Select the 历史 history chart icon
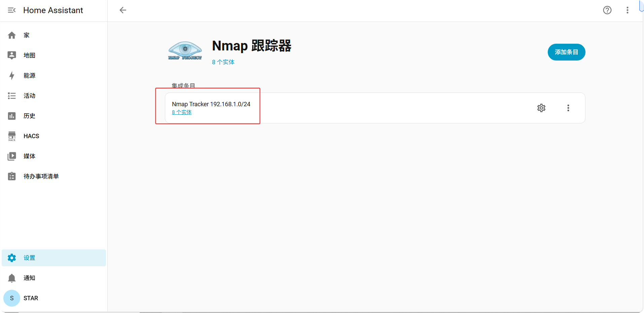This screenshot has height=313, width=644. [x=12, y=116]
